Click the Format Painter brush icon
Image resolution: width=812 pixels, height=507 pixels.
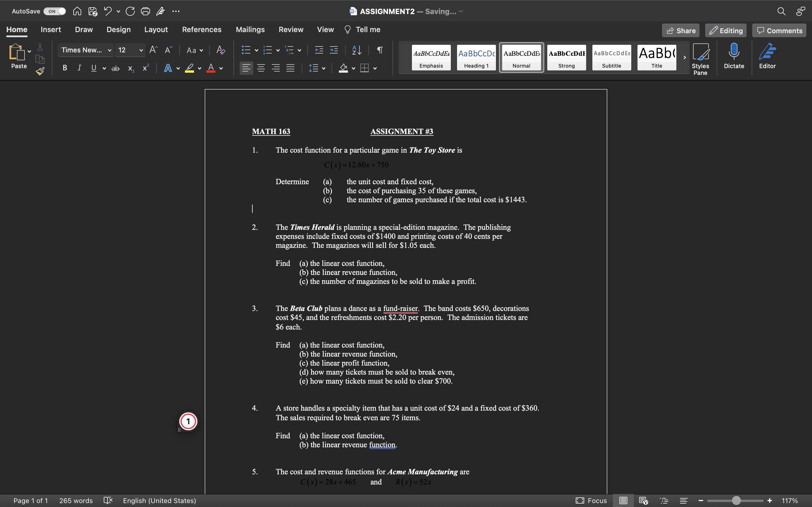tap(40, 71)
